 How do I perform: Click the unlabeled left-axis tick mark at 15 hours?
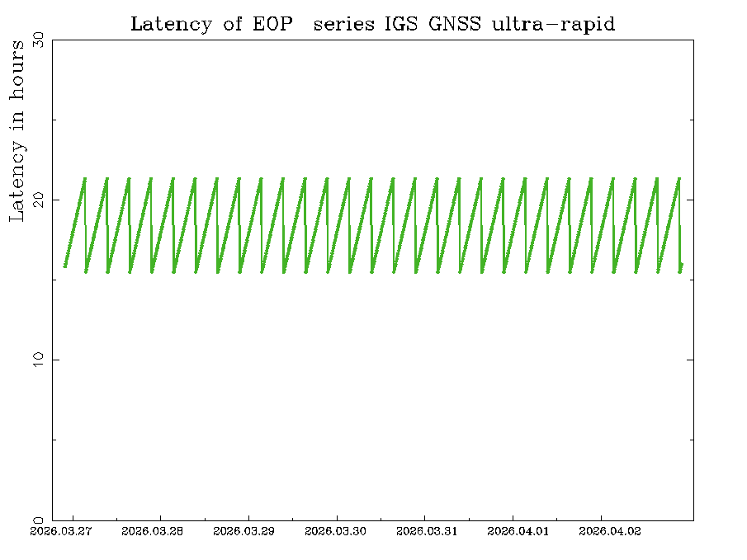click(55, 280)
